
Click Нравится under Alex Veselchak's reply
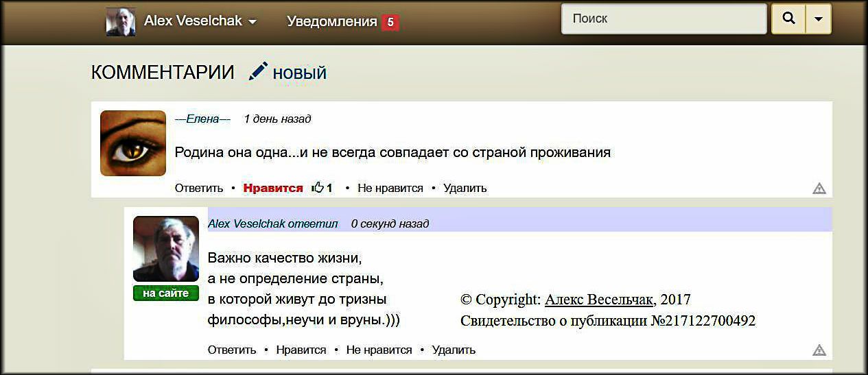click(301, 350)
